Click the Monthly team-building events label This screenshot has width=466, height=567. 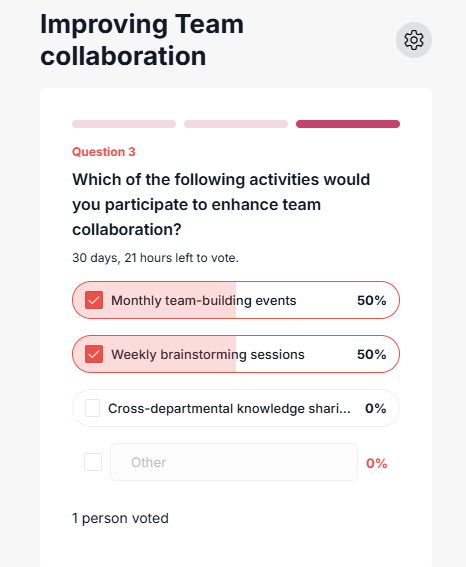click(204, 300)
